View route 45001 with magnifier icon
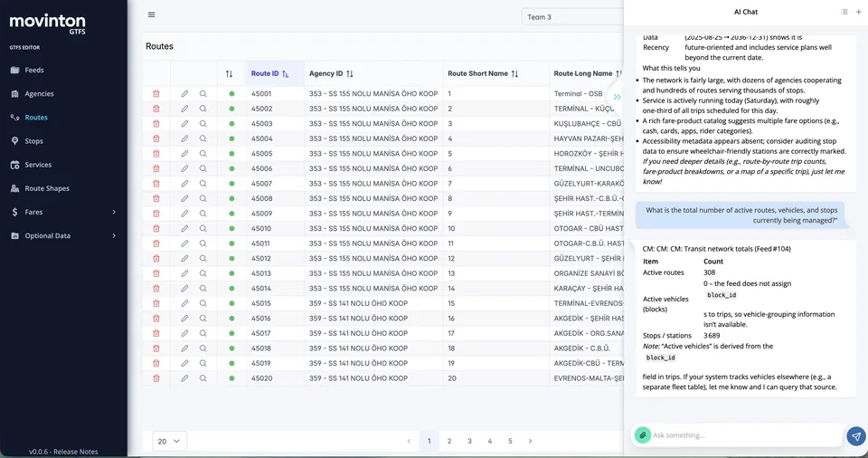This screenshot has width=868, height=458. click(x=203, y=94)
